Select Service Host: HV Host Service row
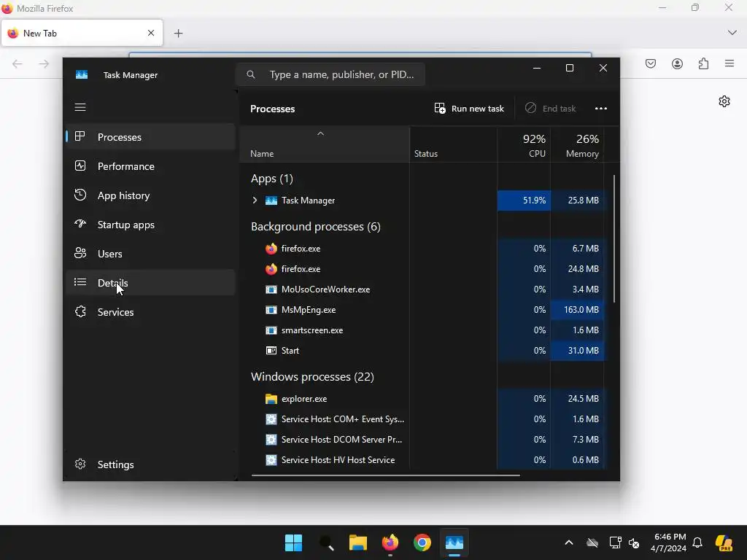This screenshot has width=747, height=560. pyautogui.click(x=422, y=460)
